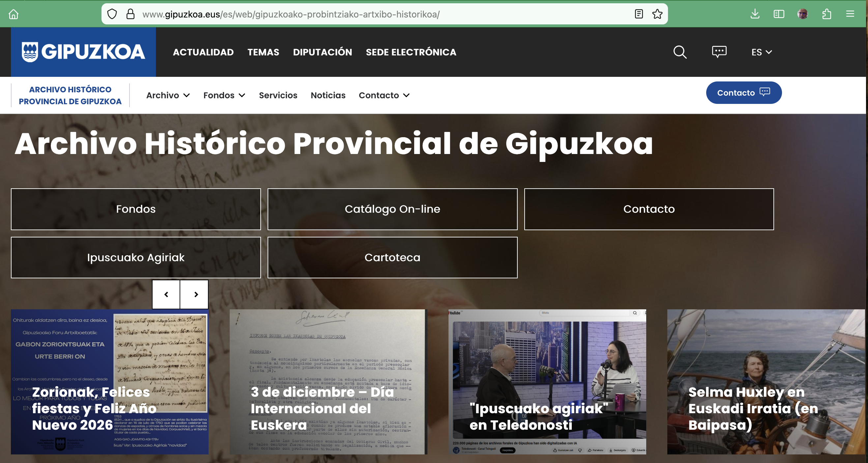Go to the Noticias menu item
Image resolution: width=868 pixels, height=463 pixels.
click(x=328, y=95)
